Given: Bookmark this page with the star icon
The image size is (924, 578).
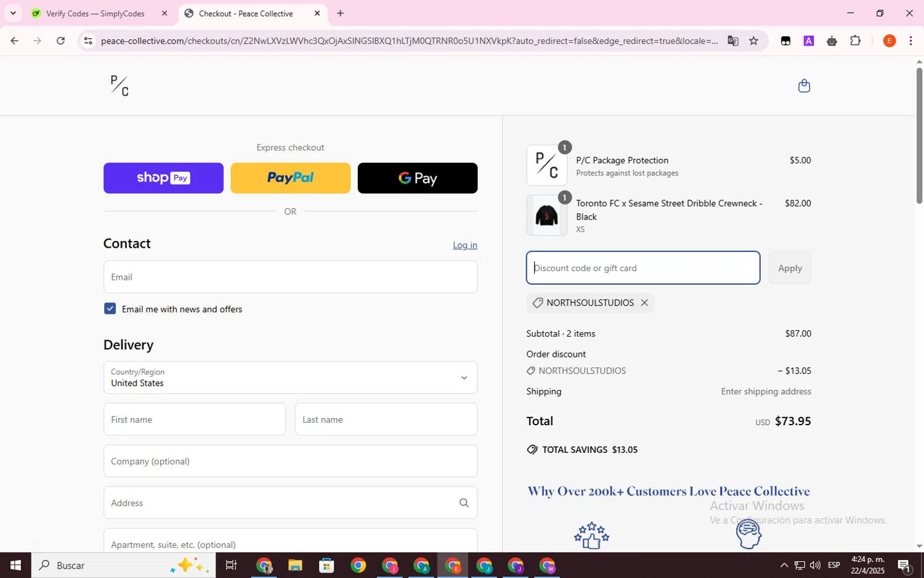Looking at the screenshot, I should [x=753, y=41].
